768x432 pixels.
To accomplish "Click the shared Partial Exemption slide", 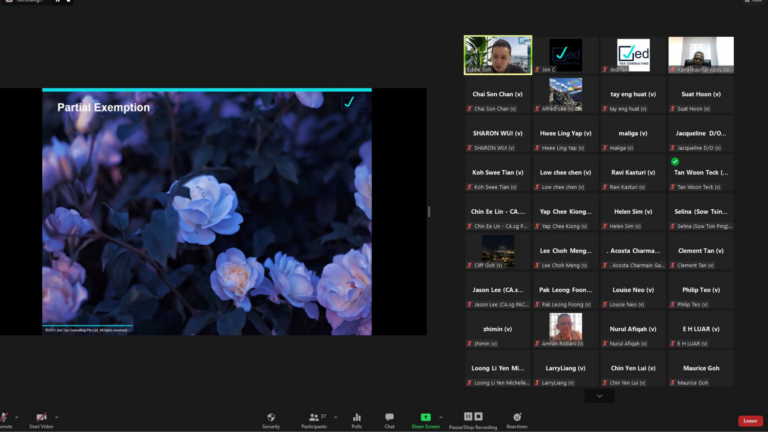I will click(207, 212).
